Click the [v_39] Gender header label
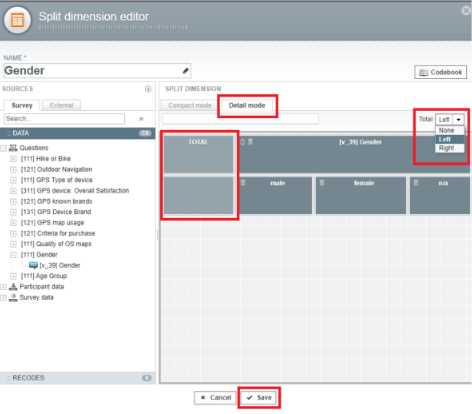This screenshot has width=472, height=414. (x=360, y=142)
